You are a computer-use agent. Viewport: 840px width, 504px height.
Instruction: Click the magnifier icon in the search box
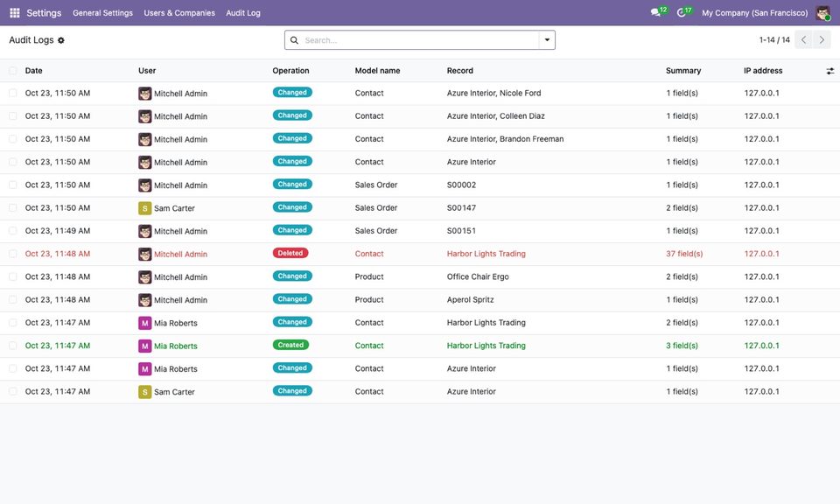point(294,40)
